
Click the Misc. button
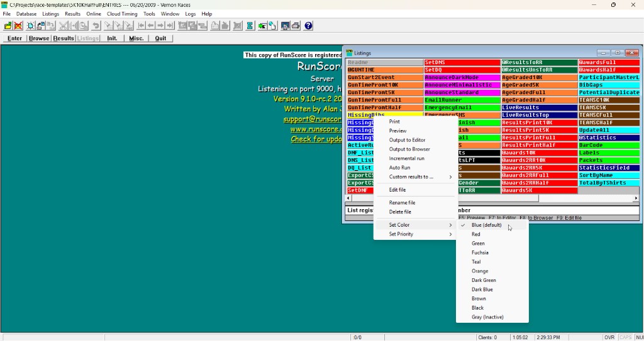[136, 38]
